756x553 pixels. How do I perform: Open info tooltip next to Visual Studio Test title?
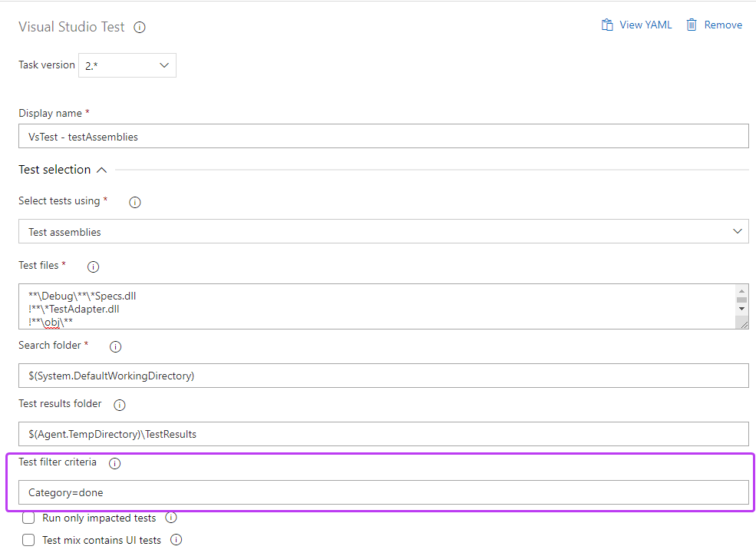click(x=140, y=27)
